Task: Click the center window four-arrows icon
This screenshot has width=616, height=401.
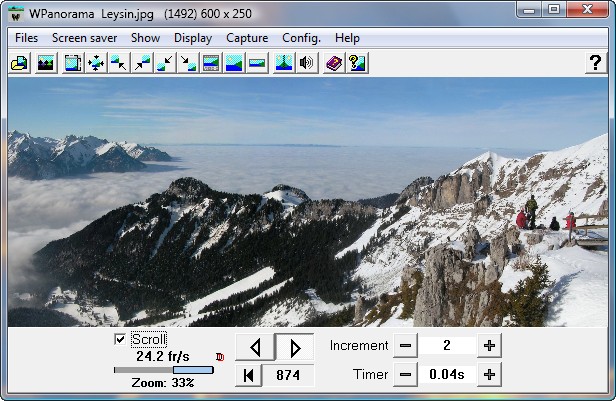Action: [96, 63]
